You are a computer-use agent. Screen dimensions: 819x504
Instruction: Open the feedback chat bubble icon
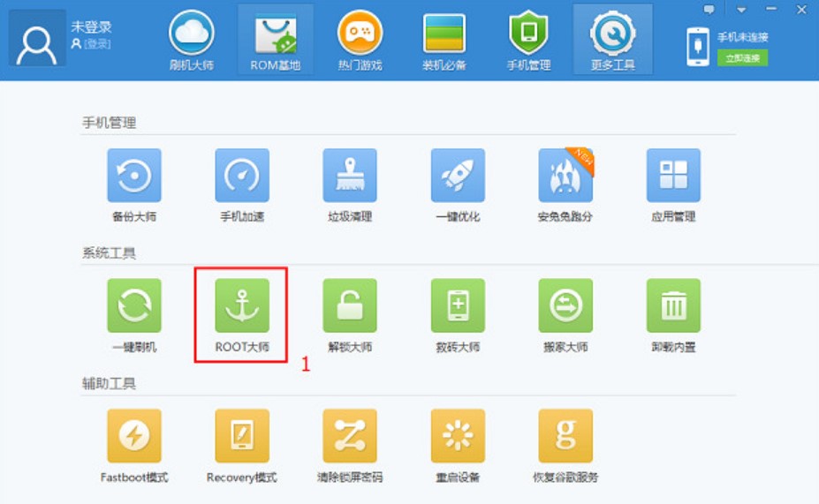pos(709,10)
